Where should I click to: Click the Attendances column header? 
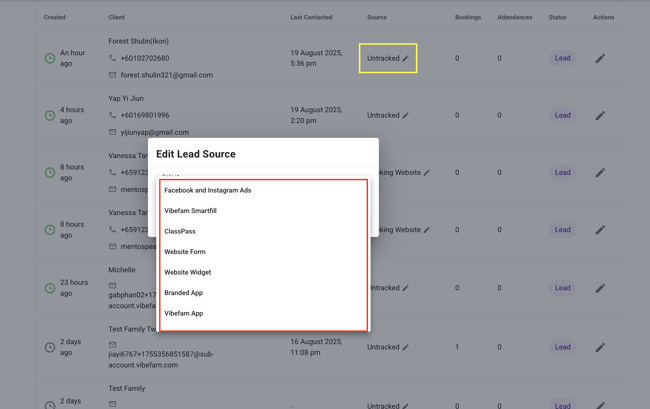point(515,17)
